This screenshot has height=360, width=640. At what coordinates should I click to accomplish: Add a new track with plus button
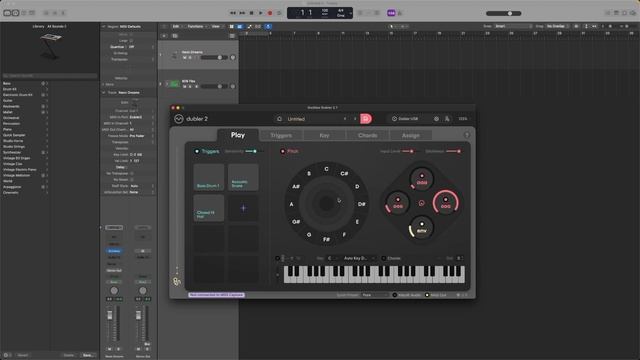(164, 36)
